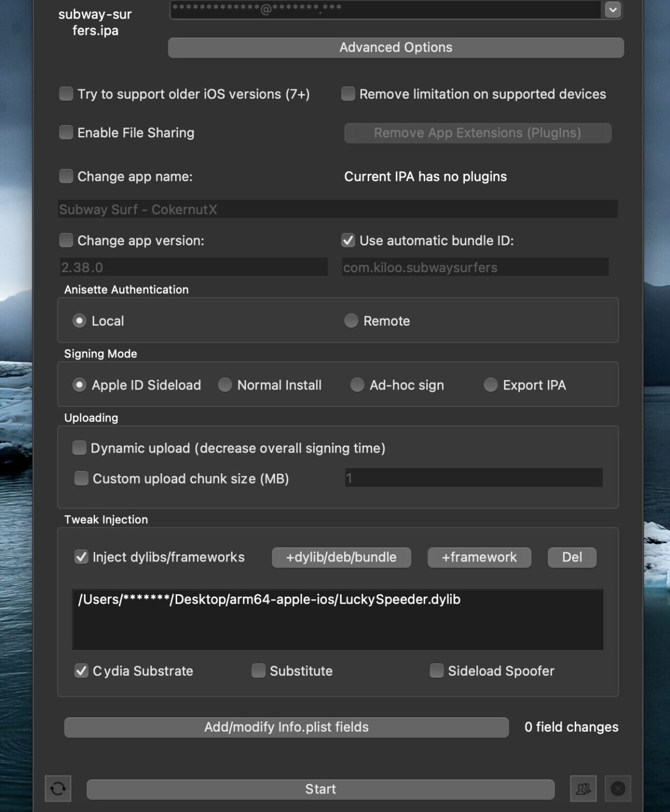The height and width of the screenshot is (812, 670).
Task: Select the LuckySpeeder.dylib list entry
Action: tap(269, 599)
